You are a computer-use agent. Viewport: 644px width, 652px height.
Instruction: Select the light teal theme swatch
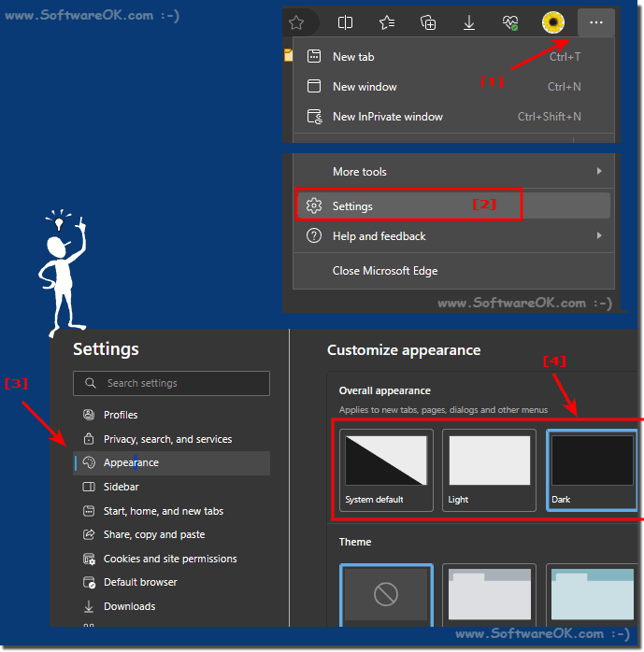(x=592, y=595)
